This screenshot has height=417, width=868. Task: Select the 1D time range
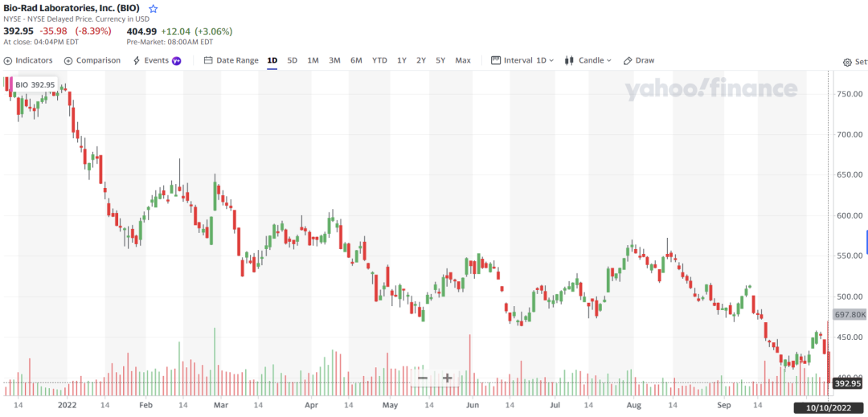(x=272, y=60)
